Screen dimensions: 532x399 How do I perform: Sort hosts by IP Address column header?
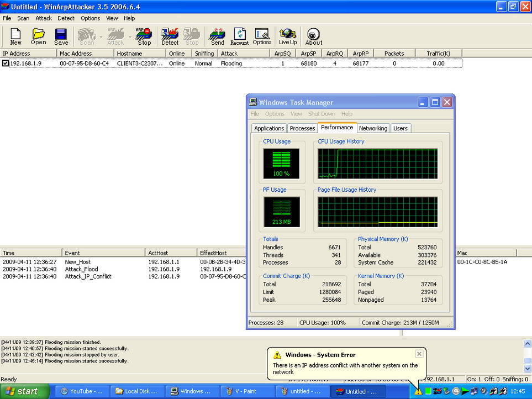[29, 53]
